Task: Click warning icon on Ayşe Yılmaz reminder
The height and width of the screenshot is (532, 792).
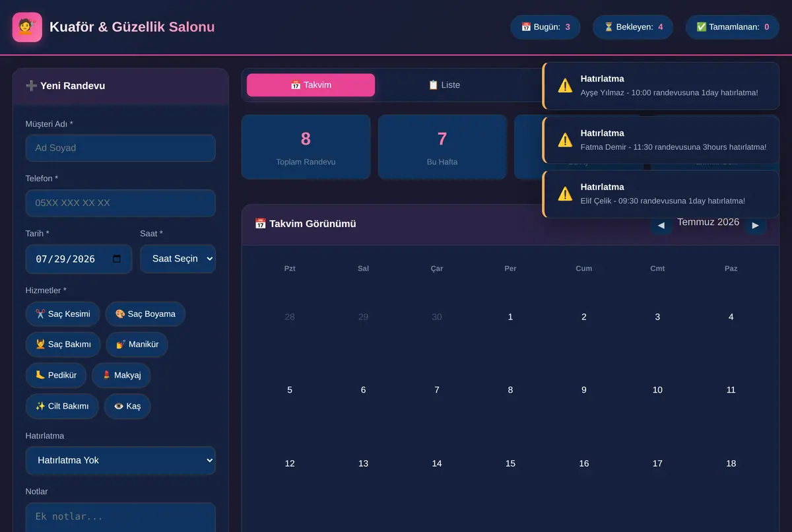Action: [x=565, y=85]
